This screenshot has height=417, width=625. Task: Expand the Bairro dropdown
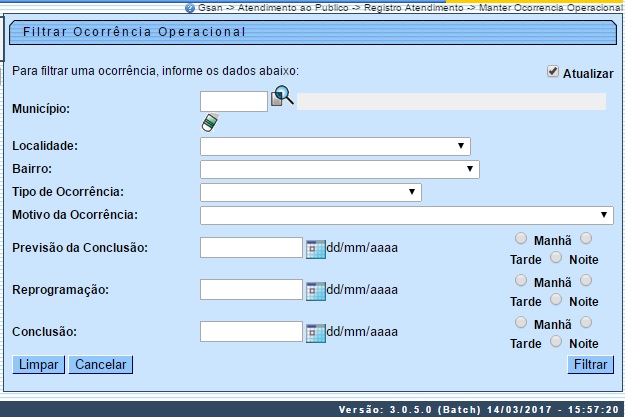tap(340, 169)
